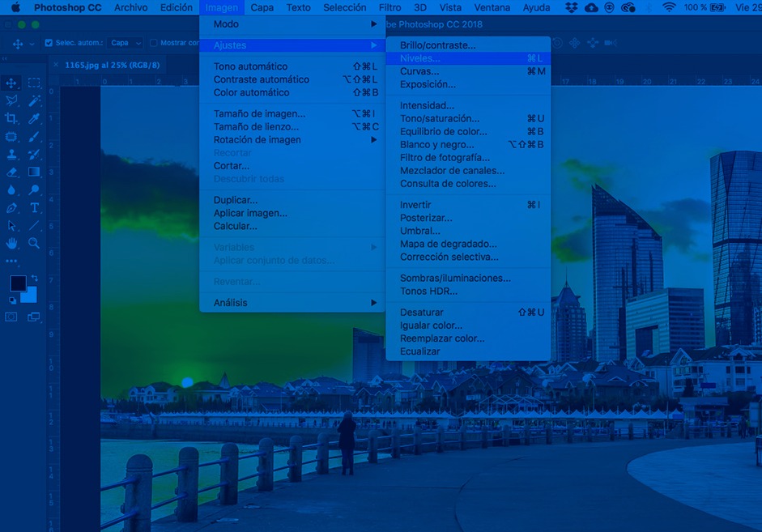The width and height of the screenshot is (762, 532).
Task: Select the Pen tool
Action: (11, 208)
